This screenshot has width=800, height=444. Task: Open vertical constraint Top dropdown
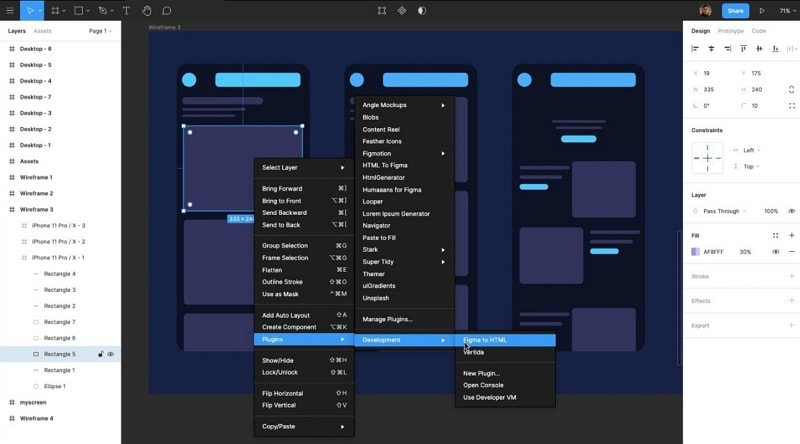[x=751, y=166]
